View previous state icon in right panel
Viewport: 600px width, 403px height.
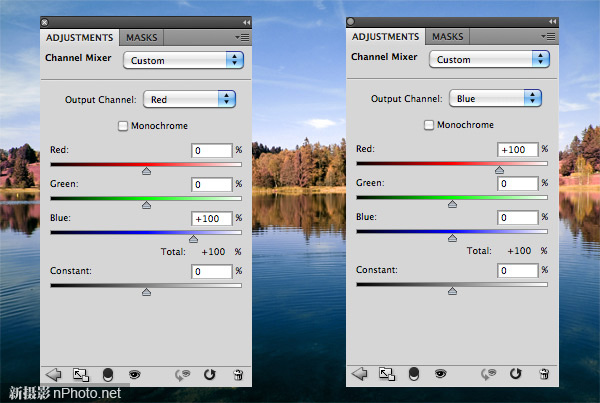(x=489, y=374)
